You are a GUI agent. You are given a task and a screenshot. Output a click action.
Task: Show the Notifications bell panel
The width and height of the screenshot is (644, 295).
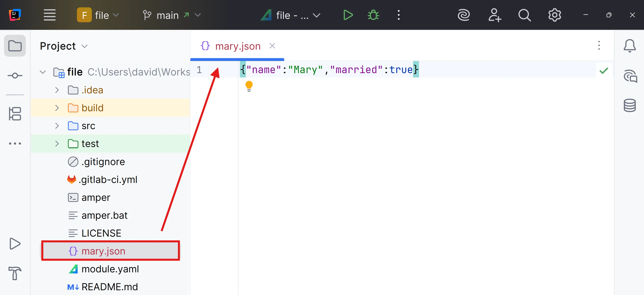629,46
